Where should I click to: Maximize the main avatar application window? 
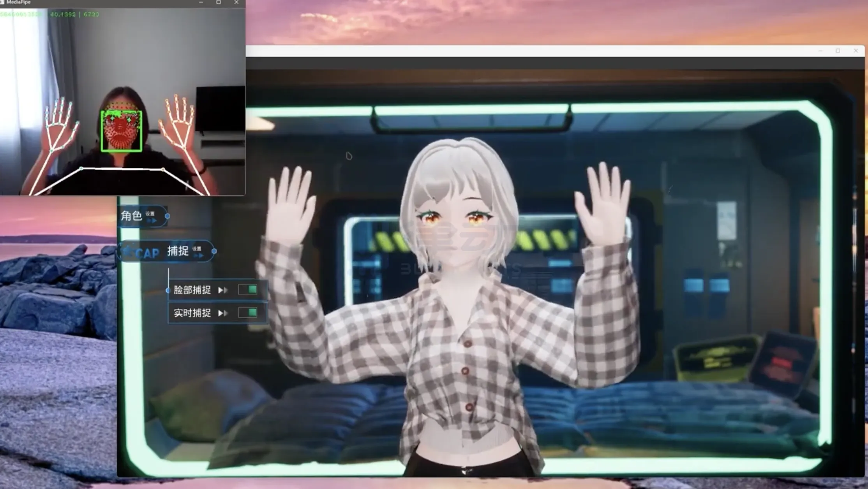[x=838, y=51]
